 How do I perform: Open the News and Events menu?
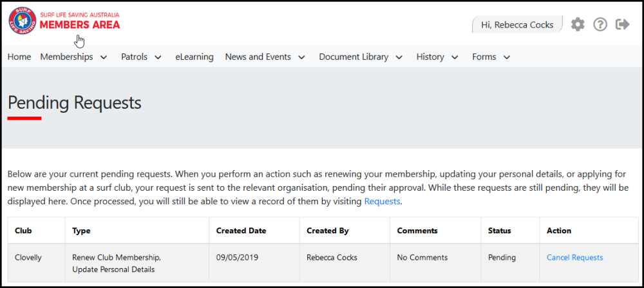point(258,57)
